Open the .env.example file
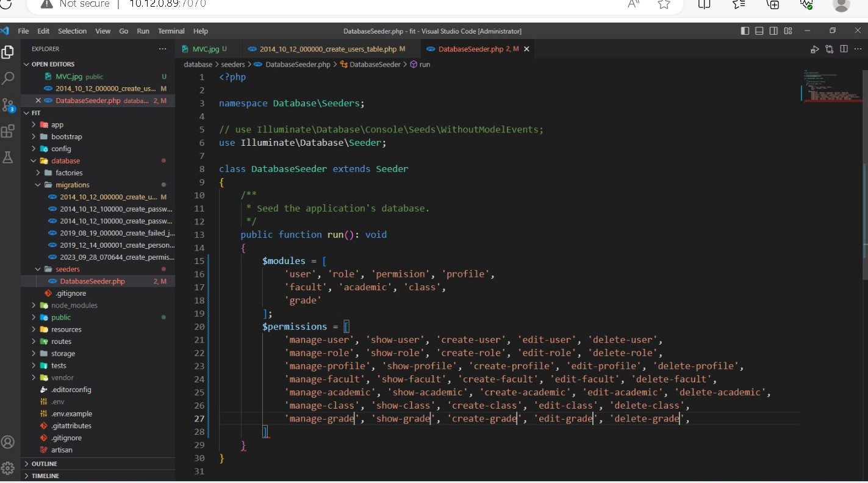Image resolution: width=868 pixels, height=483 pixels. click(x=71, y=413)
